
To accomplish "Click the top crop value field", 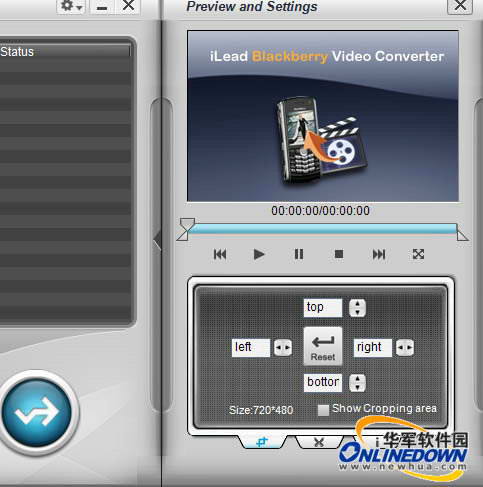I will click(323, 307).
